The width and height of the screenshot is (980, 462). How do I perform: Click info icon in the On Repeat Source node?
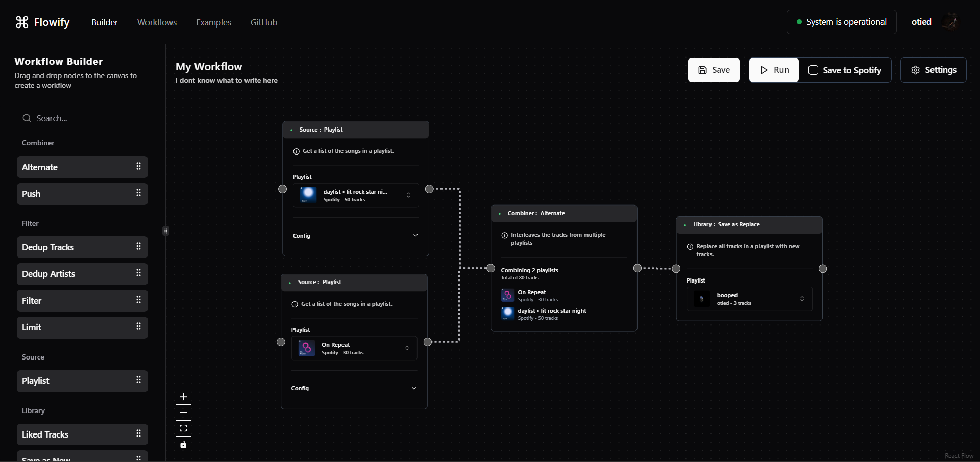point(295,304)
